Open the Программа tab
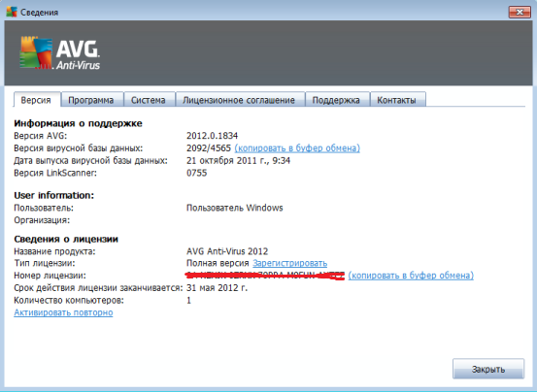The height and width of the screenshot is (392, 537). point(92,100)
